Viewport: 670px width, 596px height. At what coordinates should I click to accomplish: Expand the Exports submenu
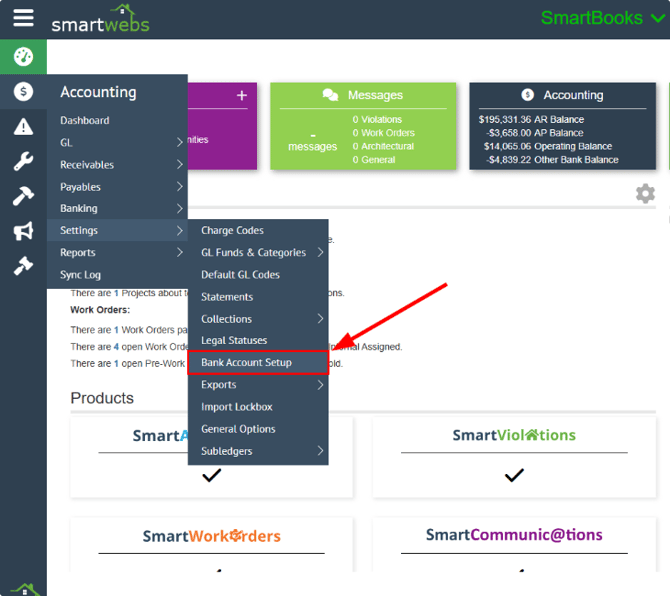coord(321,385)
